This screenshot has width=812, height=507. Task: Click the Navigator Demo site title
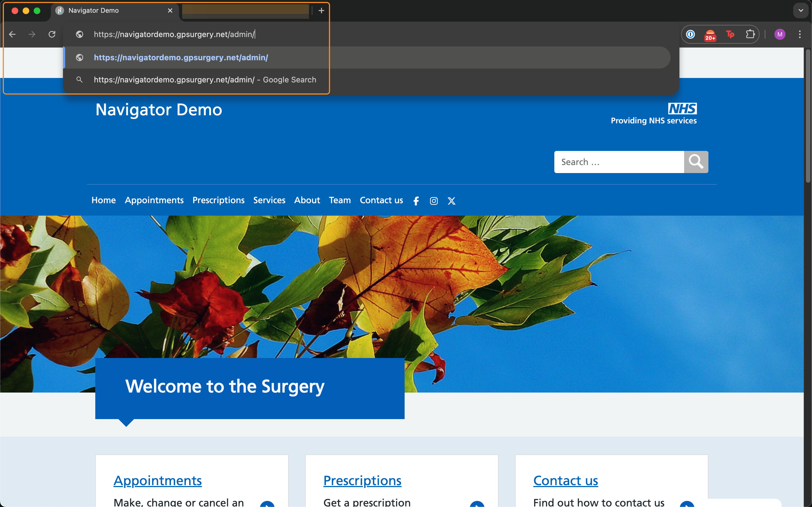pos(159,110)
